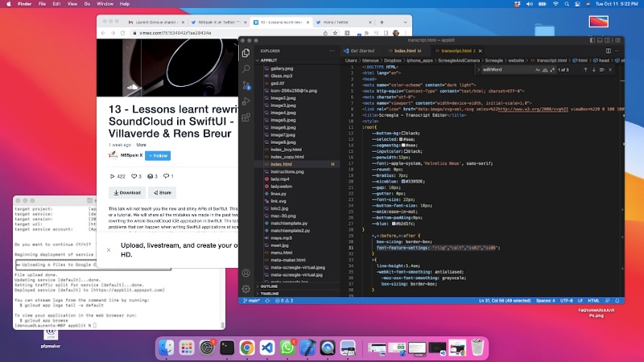The image size is (644, 362).
Task: Open index_copy.html in Explorer
Action: (x=287, y=157)
